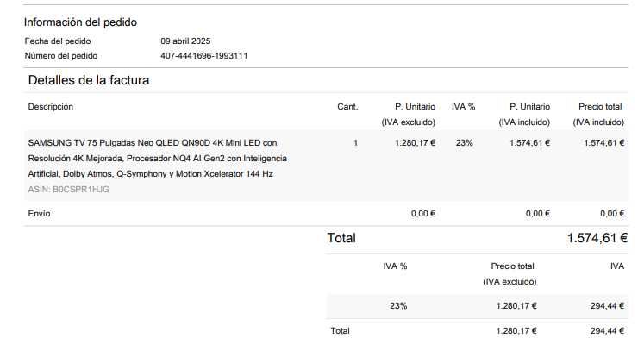Click the 23% rate in the IVA summary table
Screen dimensions: 644x363
(398, 305)
